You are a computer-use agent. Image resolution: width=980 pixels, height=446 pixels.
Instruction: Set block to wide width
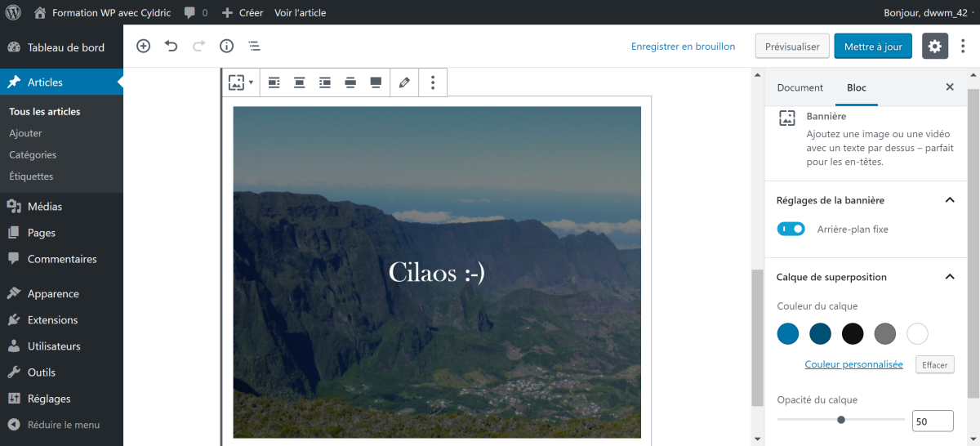pos(350,83)
